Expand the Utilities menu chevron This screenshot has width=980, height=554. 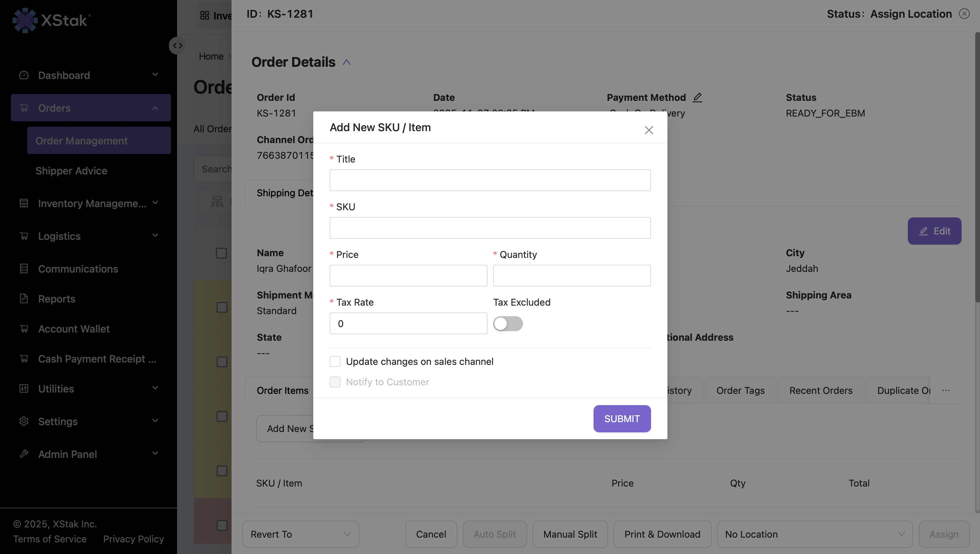coord(155,388)
